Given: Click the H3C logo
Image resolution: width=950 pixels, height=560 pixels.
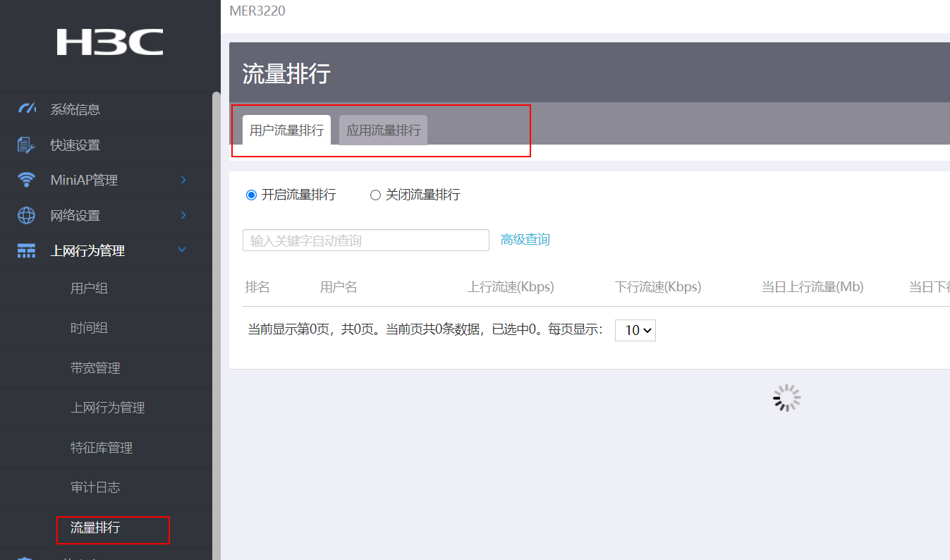Looking at the screenshot, I should (110, 42).
